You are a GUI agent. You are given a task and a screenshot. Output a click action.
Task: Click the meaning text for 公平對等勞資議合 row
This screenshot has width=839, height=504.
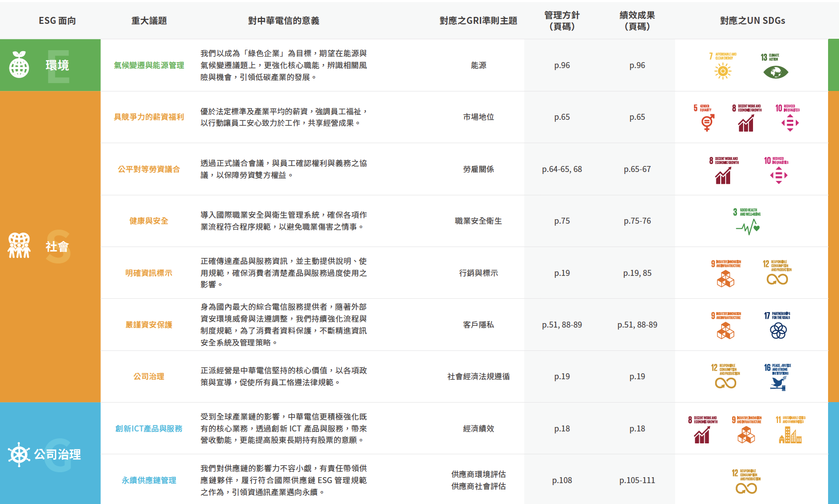284,169
